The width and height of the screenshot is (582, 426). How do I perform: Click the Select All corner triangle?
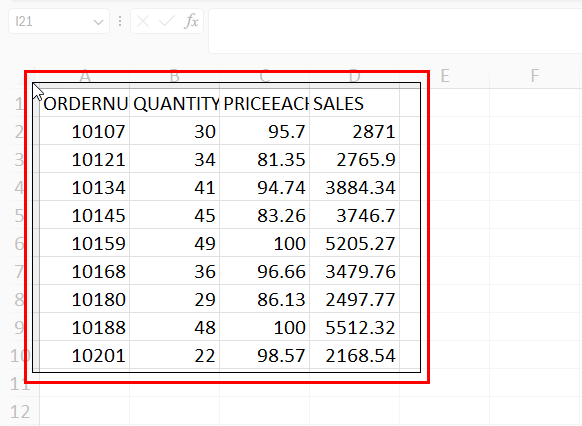coord(33,80)
